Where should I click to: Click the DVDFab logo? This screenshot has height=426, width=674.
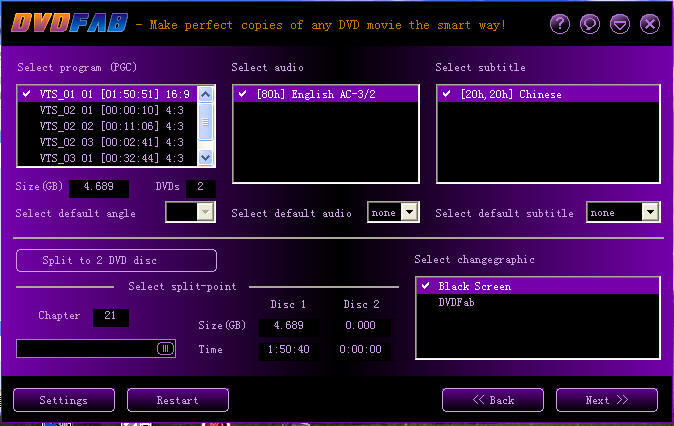click(70, 23)
